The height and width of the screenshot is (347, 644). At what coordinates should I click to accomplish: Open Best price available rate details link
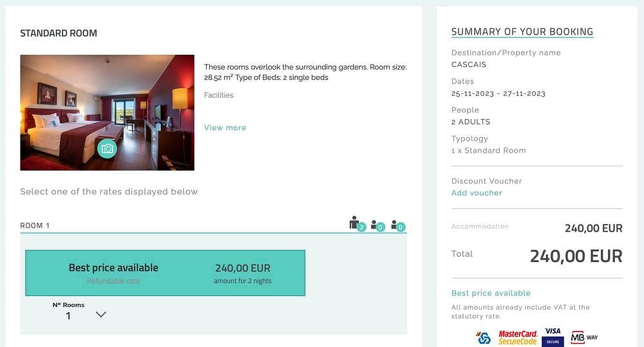pos(491,293)
